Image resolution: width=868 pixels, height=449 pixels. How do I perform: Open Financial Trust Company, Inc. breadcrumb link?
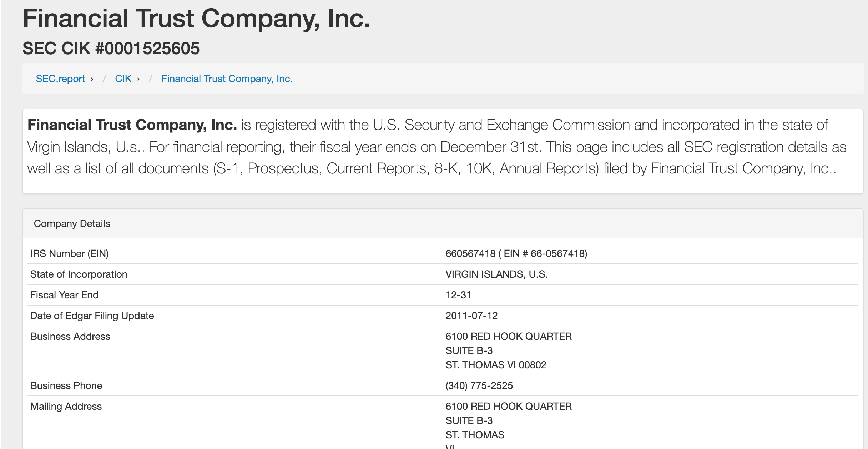[x=227, y=79]
